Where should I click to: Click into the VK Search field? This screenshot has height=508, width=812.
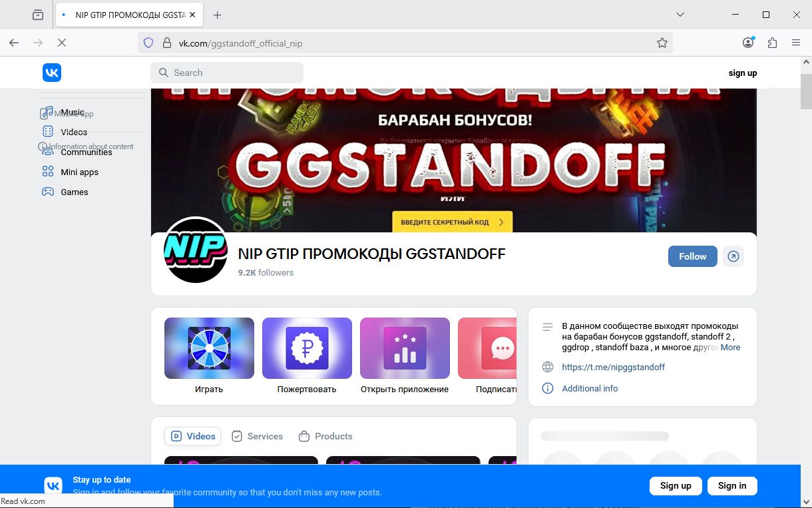tap(227, 73)
